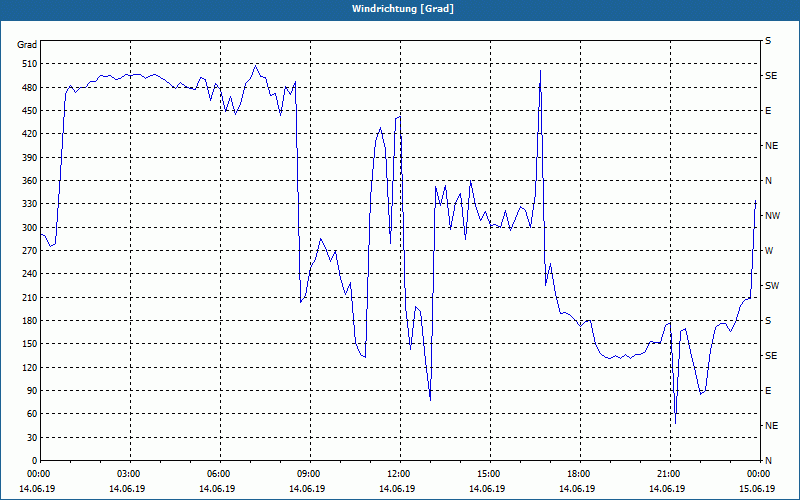This screenshot has width=800, height=500.
Task: Click the 15:00 time label
Action: [487, 474]
